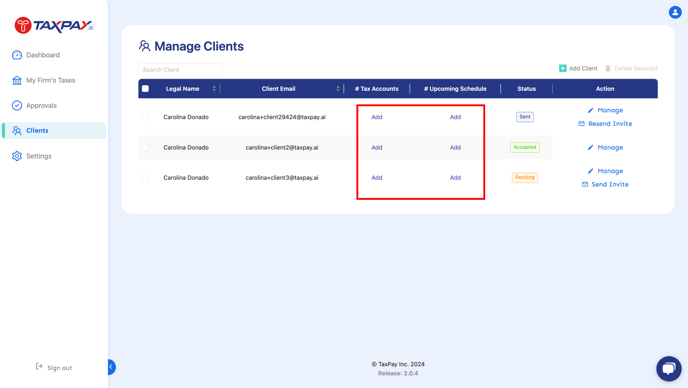688x388 pixels.
Task: Click the Action column header
Action: pos(605,89)
